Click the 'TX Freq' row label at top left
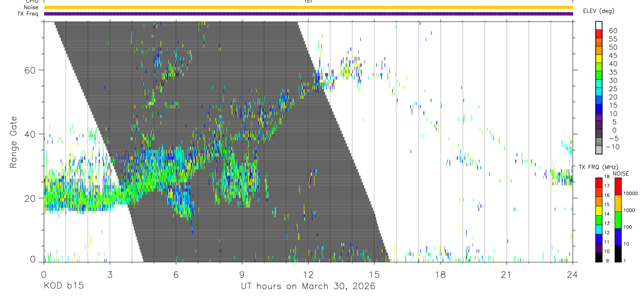The image size is (644, 297). click(x=28, y=14)
